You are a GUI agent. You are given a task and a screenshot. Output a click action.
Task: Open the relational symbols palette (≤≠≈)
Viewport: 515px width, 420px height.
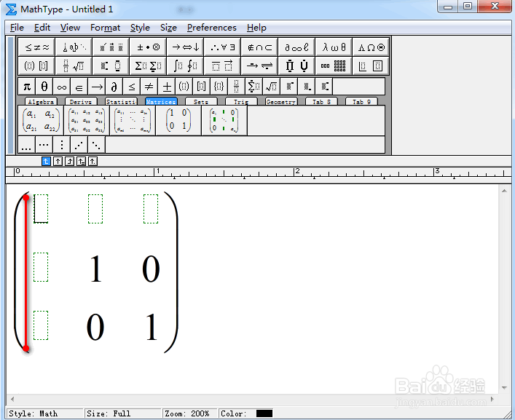36,47
